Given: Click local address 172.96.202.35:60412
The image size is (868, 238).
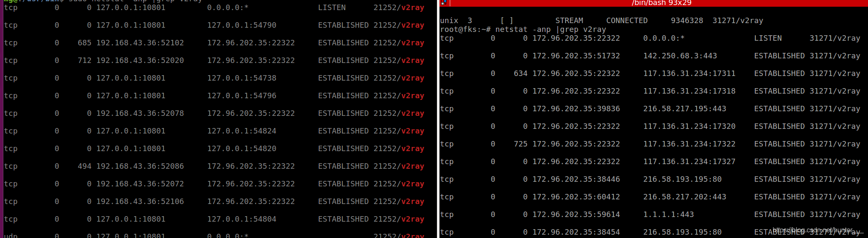Looking at the screenshot, I should click(x=576, y=197).
